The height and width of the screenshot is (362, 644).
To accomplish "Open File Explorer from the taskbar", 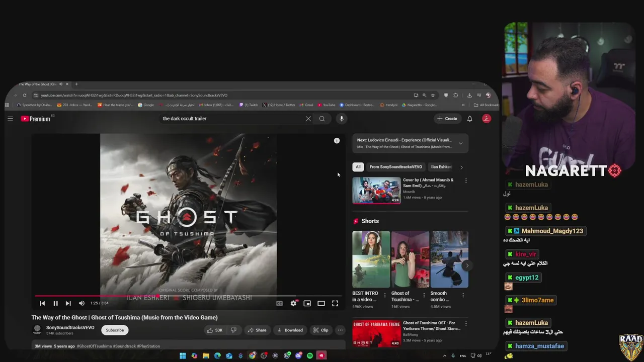I will tap(206, 355).
